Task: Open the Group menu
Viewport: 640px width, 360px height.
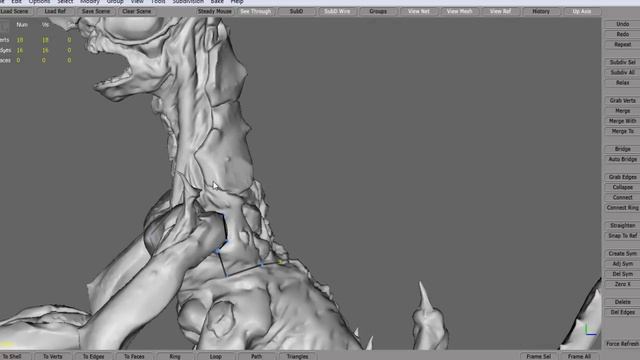Action: (115, 2)
